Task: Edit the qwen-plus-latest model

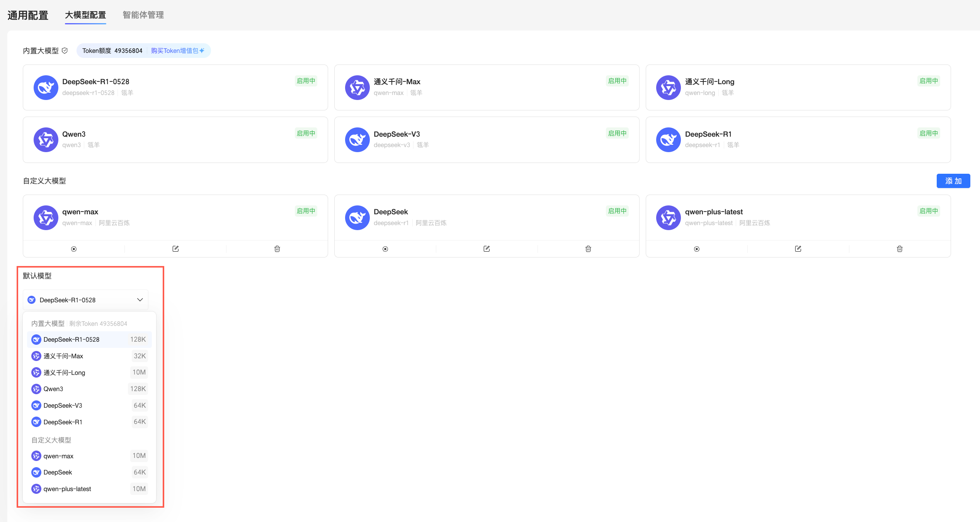Action: tap(798, 249)
